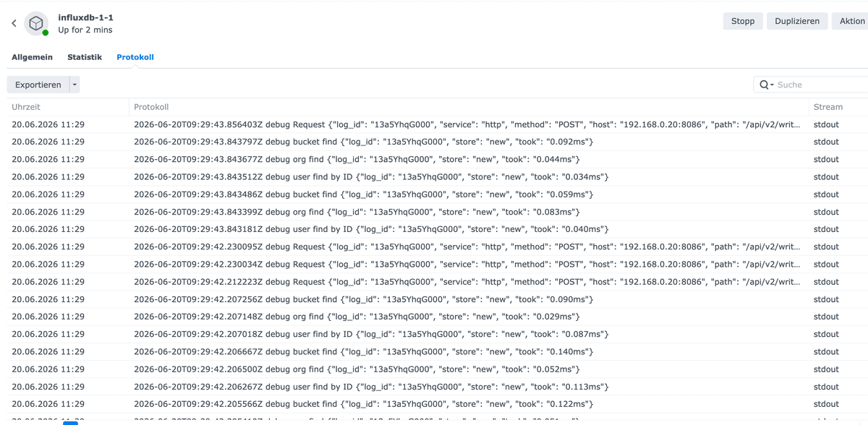Expand the Exportieren dropdown arrow
Image resolution: width=868 pixels, height=425 pixels.
coord(75,85)
